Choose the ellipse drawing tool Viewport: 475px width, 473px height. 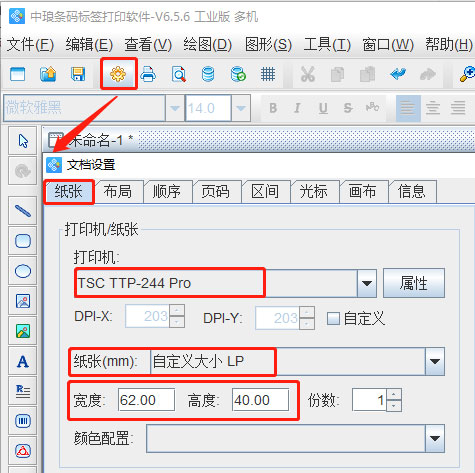pyautogui.click(x=23, y=271)
